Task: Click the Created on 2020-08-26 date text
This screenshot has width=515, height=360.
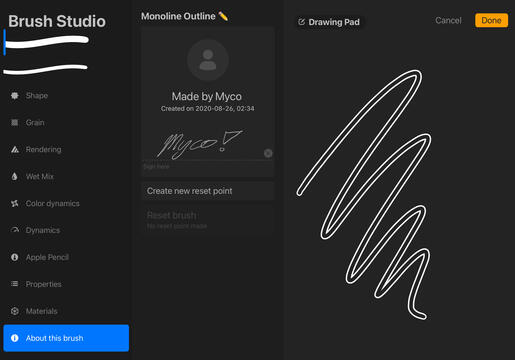Action: 207,109
